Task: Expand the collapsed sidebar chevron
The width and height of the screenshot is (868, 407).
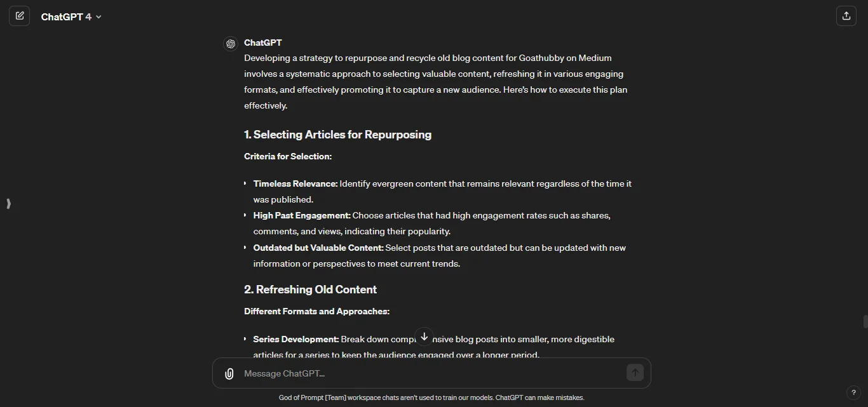Action: coord(8,204)
